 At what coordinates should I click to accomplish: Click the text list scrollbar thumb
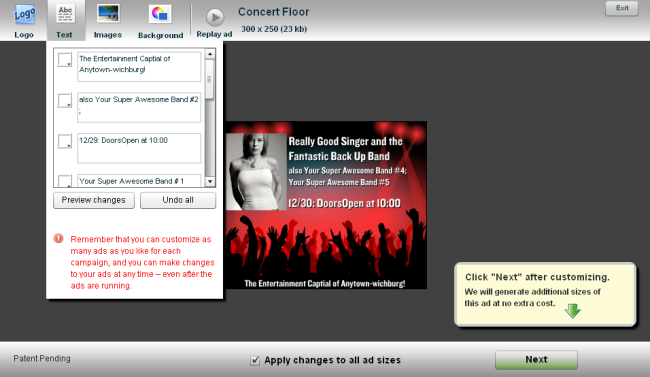[x=210, y=79]
